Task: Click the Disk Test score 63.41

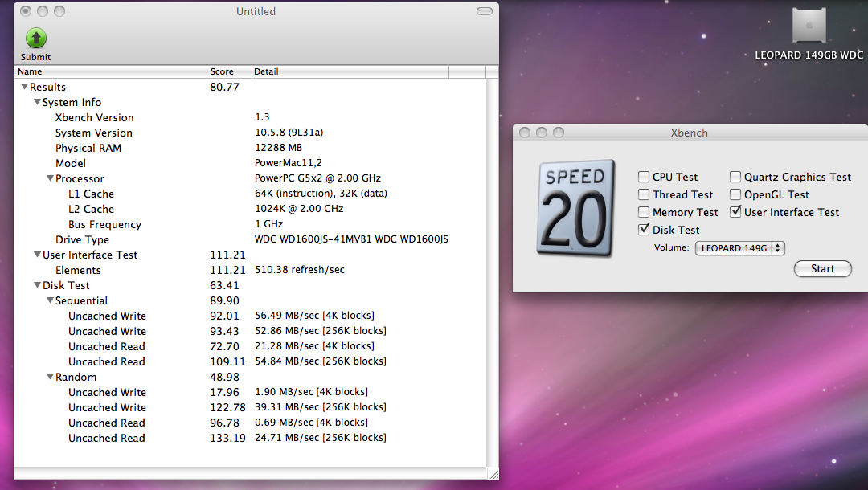Action: pos(225,285)
